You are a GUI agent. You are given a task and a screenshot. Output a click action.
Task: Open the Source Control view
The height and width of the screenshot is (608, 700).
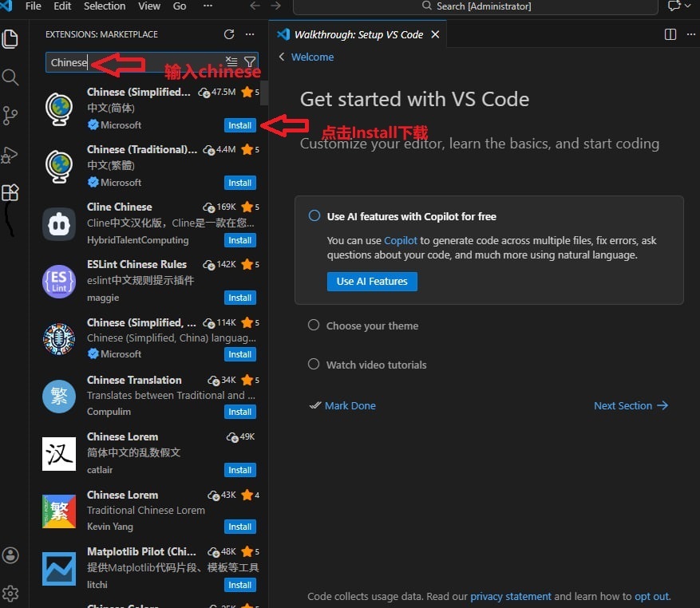(x=10, y=116)
